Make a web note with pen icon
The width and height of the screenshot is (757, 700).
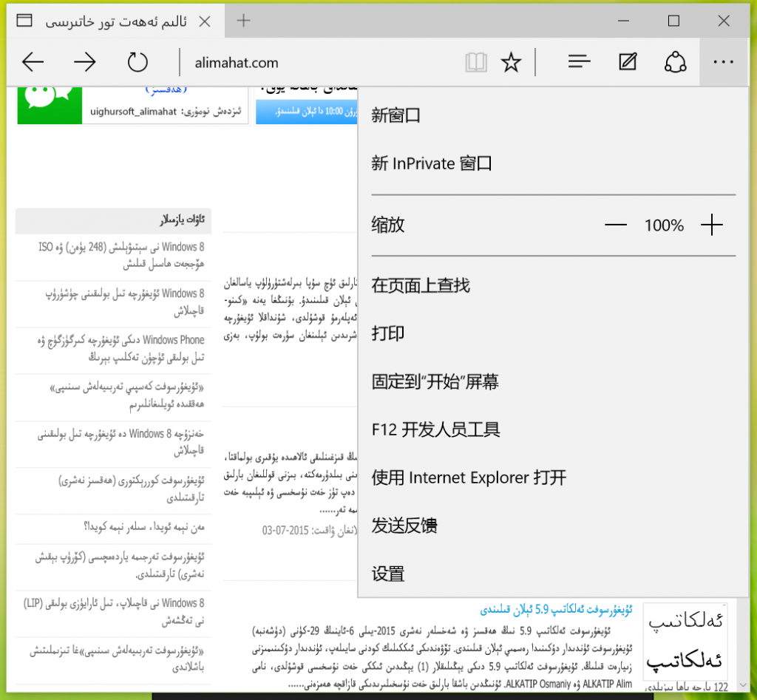pos(628,62)
